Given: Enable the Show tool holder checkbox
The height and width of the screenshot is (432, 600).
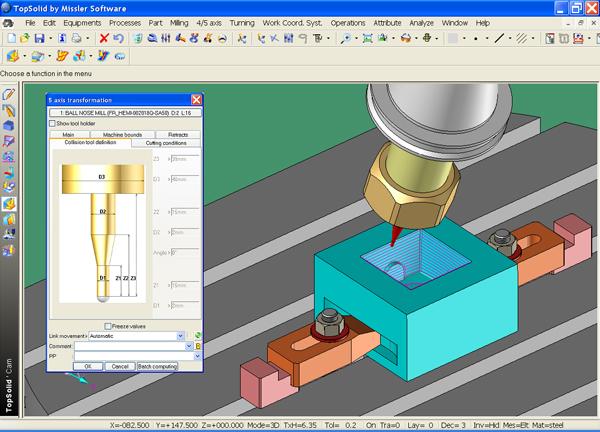Looking at the screenshot, I should (x=52, y=124).
